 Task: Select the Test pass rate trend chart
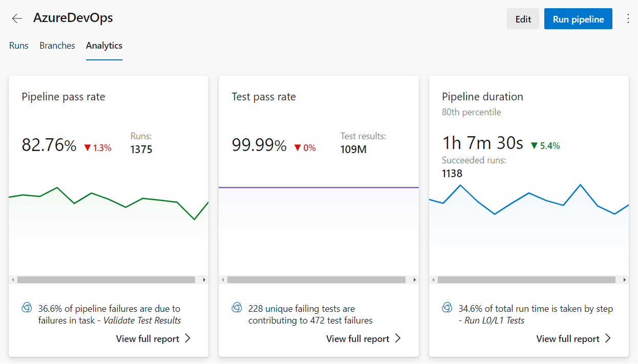[318, 225]
